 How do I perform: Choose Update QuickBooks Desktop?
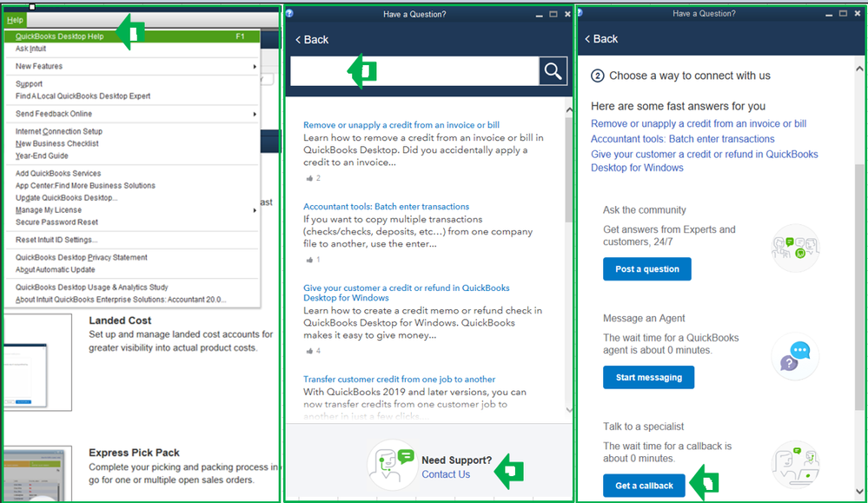66,198
